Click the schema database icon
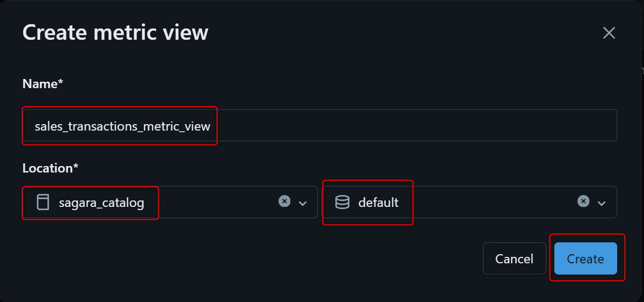This screenshot has width=644, height=302. [x=342, y=202]
